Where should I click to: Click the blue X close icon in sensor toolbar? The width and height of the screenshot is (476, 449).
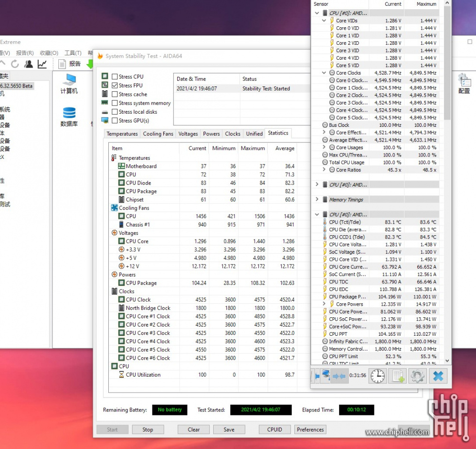click(438, 376)
